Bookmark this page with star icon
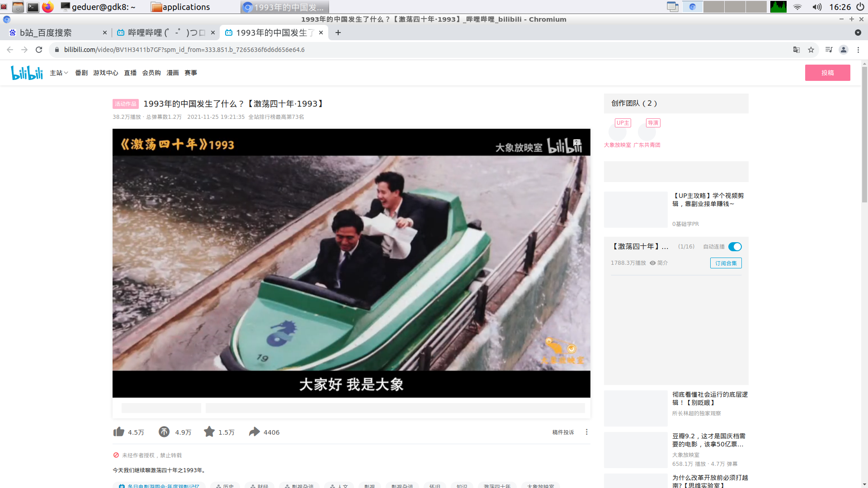 pos(811,50)
